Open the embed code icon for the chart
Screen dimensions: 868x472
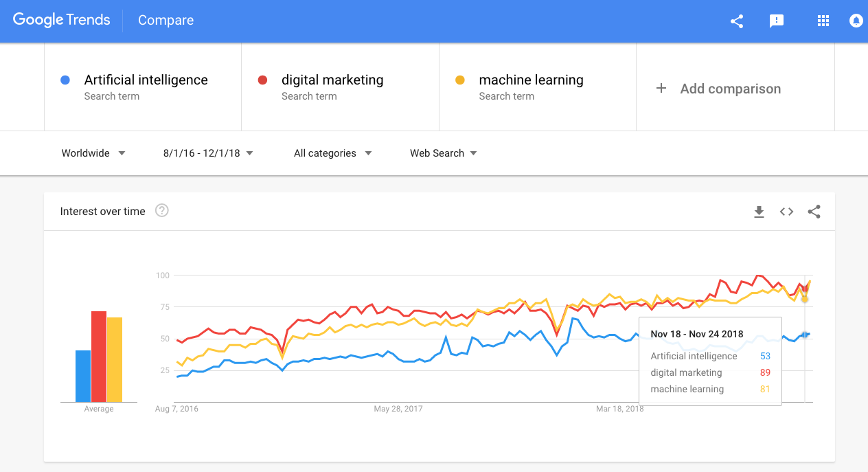786,212
